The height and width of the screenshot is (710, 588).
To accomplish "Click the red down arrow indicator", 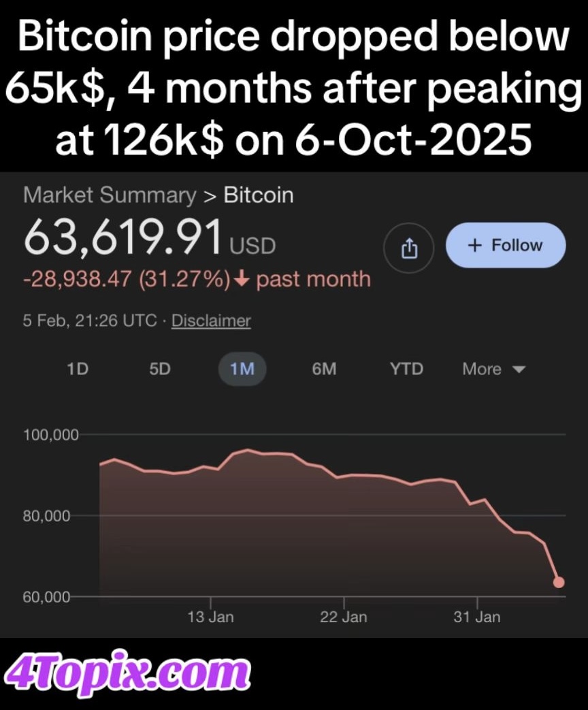I will coord(243,280).
